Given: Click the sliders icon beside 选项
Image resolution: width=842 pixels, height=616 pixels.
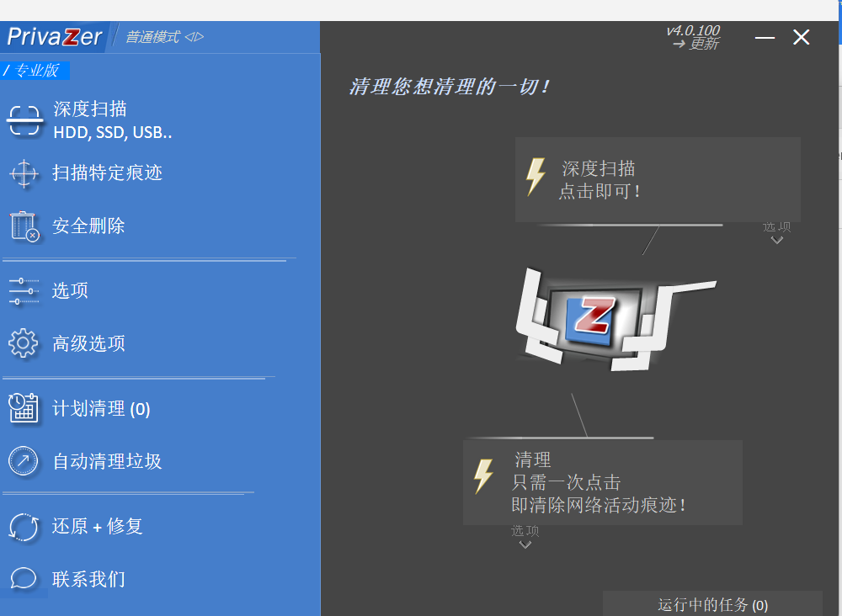Looking at the screenshot, I should (x=24, y=291).
